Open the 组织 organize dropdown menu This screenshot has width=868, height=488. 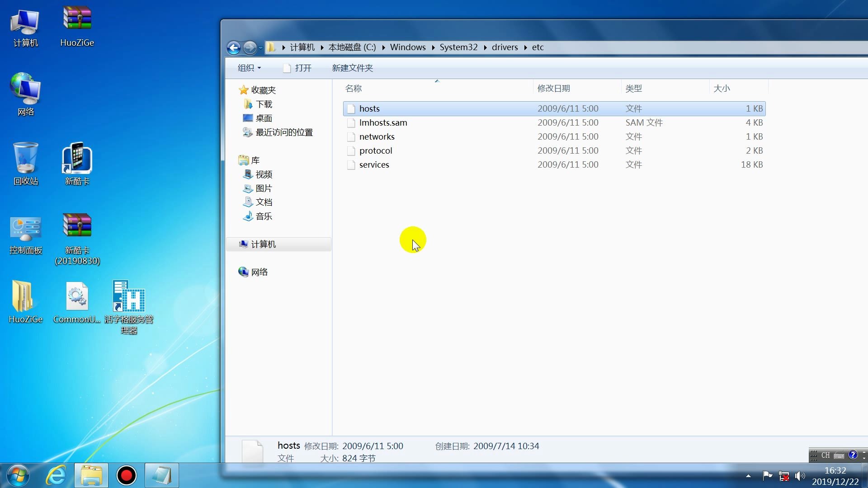(250, 68)
